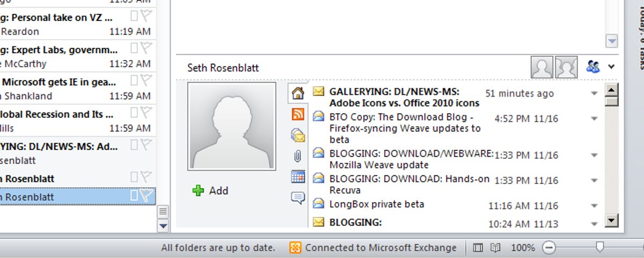Select the Global Recession and Its message
Viewport: 644px width, 258px height.
point(78,121)
